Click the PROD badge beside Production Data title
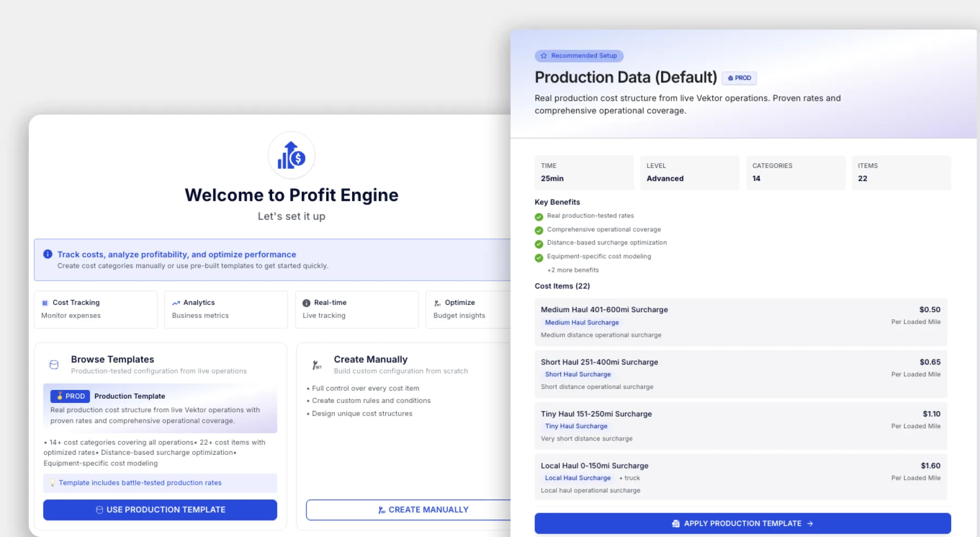 (739, 78)
